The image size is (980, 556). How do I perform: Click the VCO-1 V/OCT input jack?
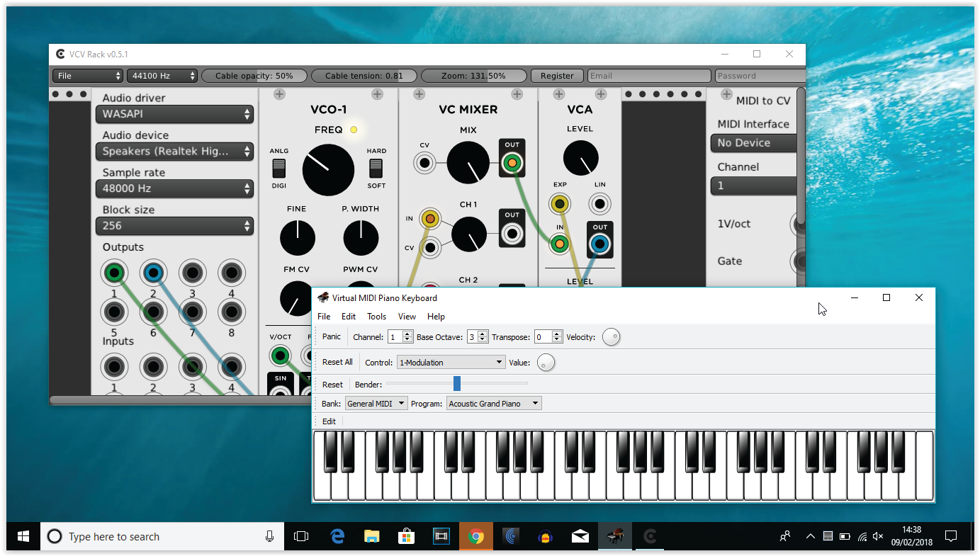pos(281,356)
